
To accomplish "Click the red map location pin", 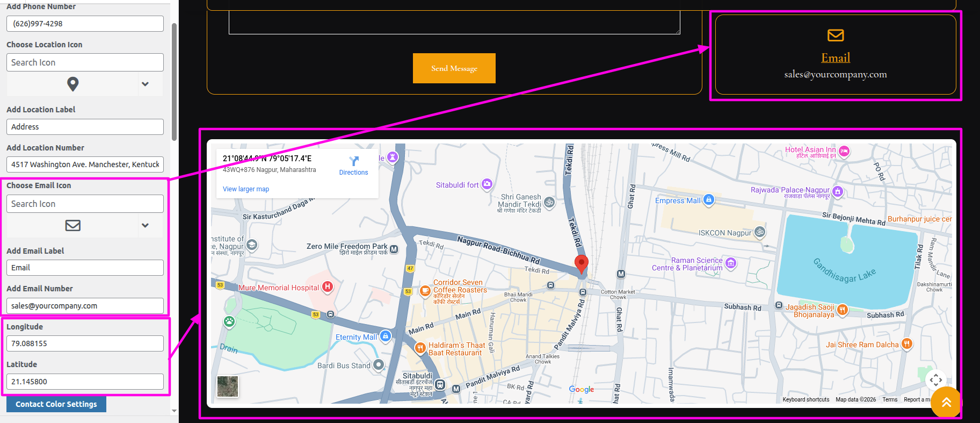I will 581,263.
